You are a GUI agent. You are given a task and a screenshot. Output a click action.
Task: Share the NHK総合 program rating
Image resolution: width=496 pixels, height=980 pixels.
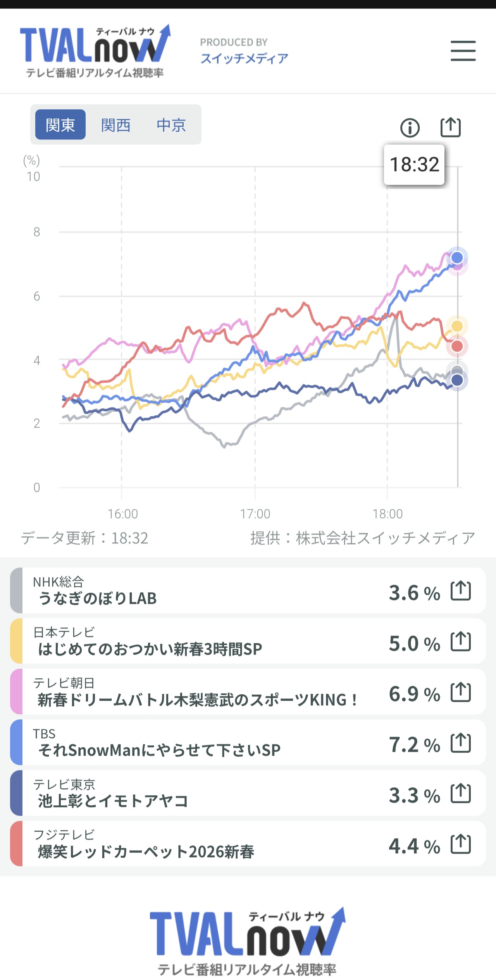[461, 591]
